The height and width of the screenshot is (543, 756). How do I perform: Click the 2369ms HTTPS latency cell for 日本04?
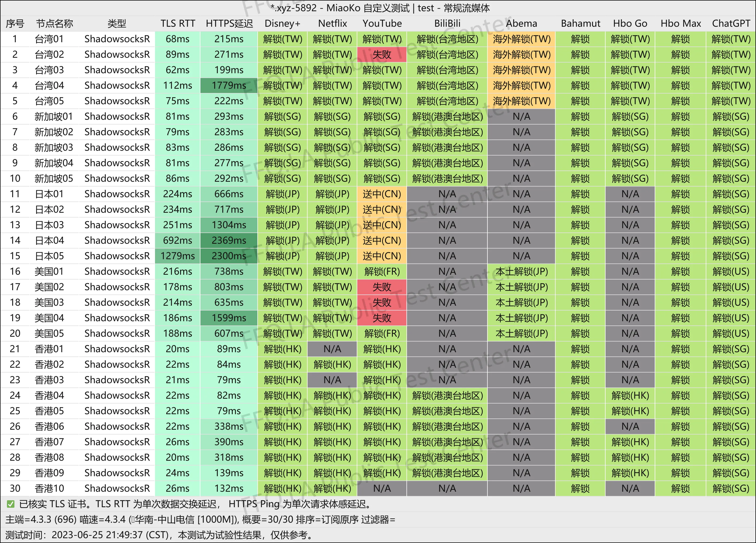click(229, 241)
